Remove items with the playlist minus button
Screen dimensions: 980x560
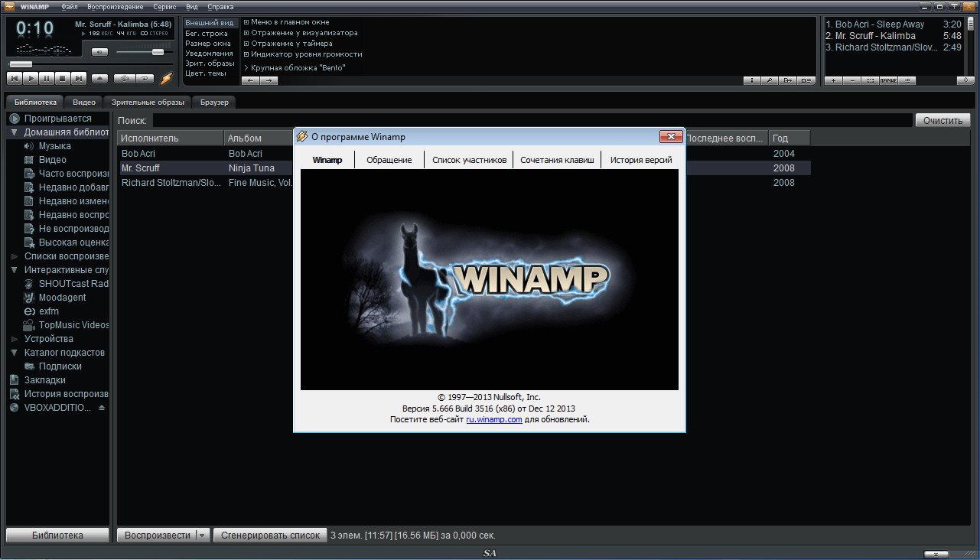click(x=851, y=80)
